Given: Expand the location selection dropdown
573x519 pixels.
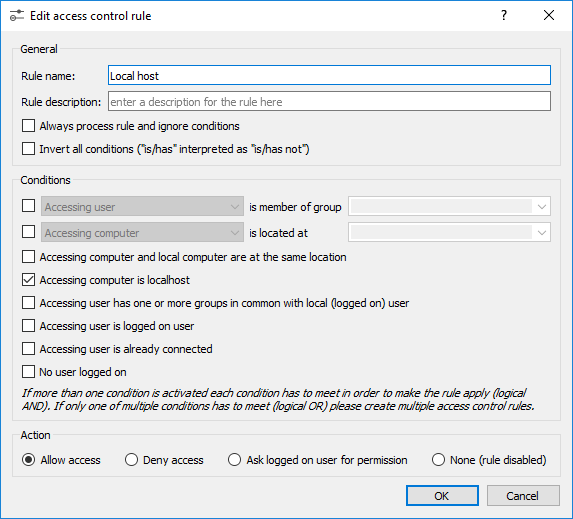Looking at the screenshot, I should (449, 232).
